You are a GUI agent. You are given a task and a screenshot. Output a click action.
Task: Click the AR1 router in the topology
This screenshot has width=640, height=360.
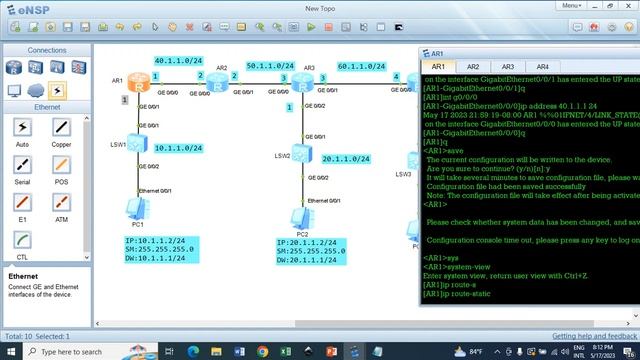coord(139,82)
